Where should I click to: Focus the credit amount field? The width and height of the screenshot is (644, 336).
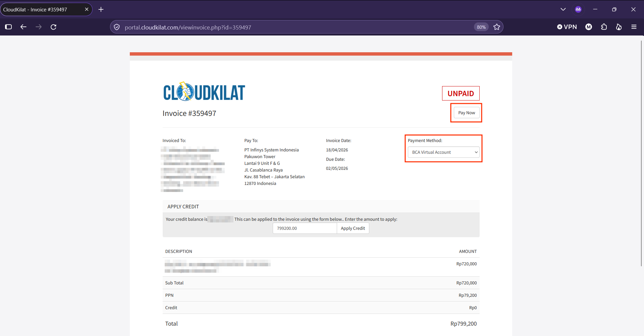(x=305, y=228)
